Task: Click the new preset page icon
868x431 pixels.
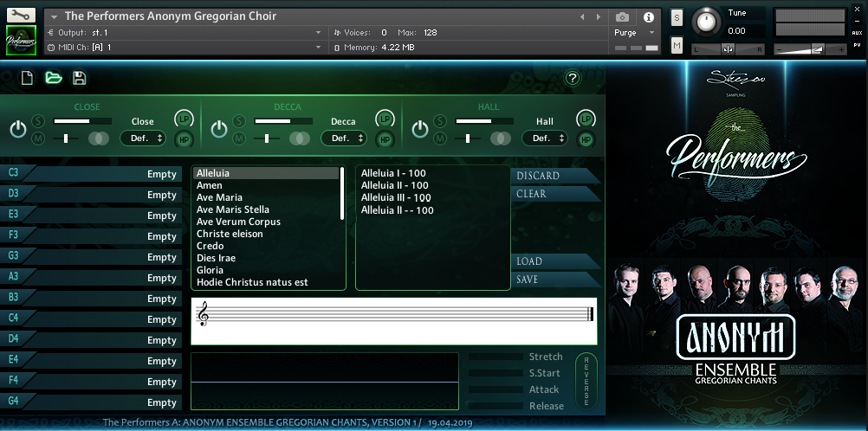Action: [x=27, y=78]
